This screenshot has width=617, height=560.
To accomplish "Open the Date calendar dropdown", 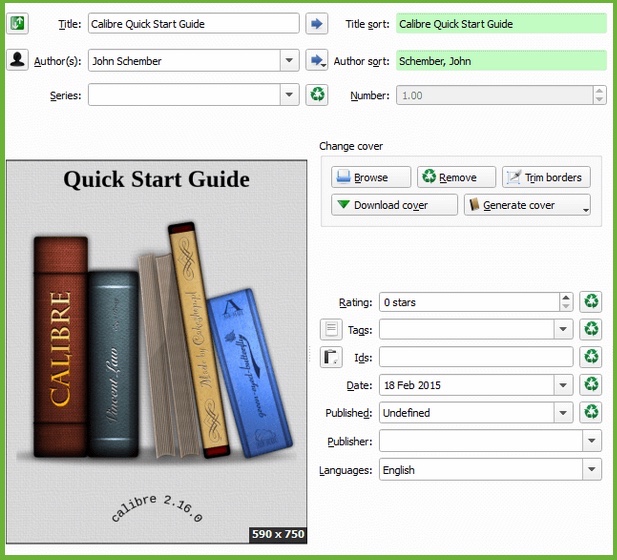I will [563, 385].
